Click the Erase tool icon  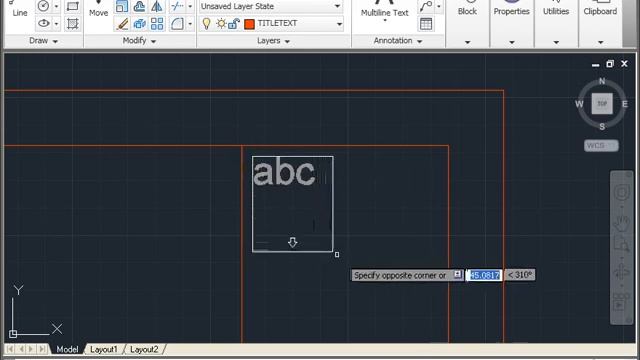tap(122, 24)
